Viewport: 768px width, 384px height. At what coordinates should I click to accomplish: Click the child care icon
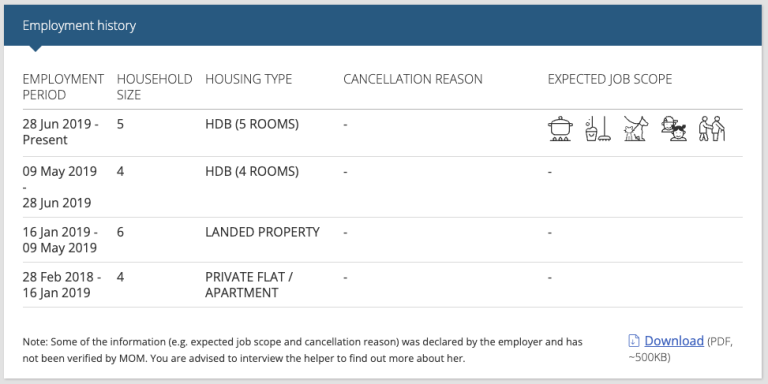click(x=674, y=129)
